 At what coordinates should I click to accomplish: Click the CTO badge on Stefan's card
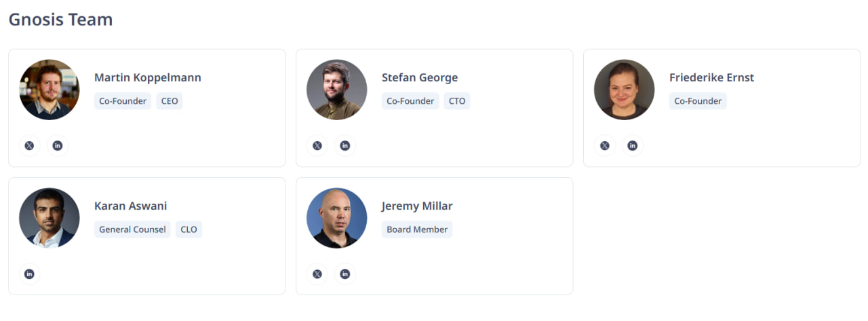[x=457, y=101]
